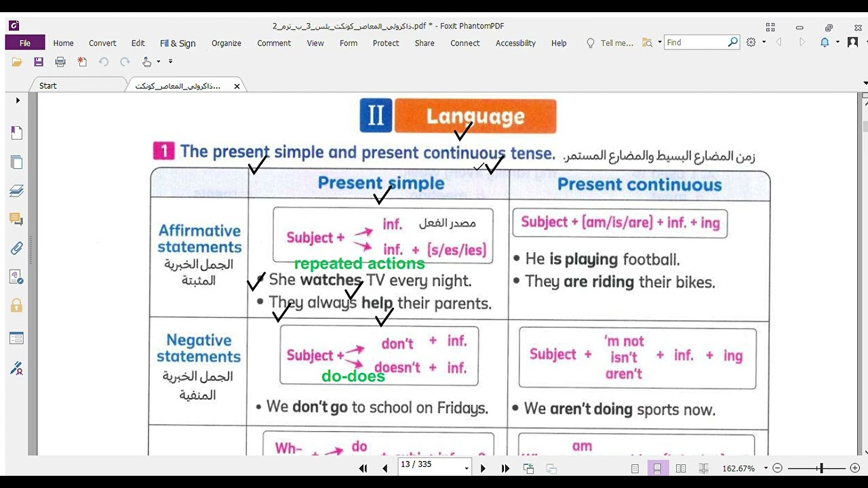Expand the advanced search dropdown arrow

660,42
